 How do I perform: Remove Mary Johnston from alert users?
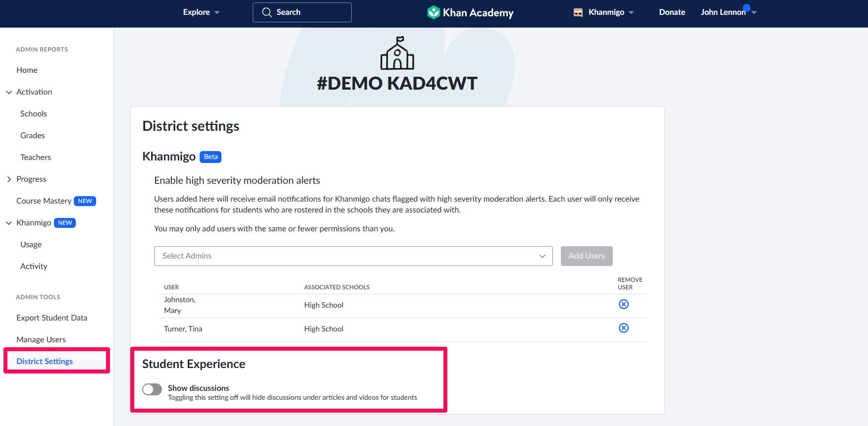[x=624, y=304]
